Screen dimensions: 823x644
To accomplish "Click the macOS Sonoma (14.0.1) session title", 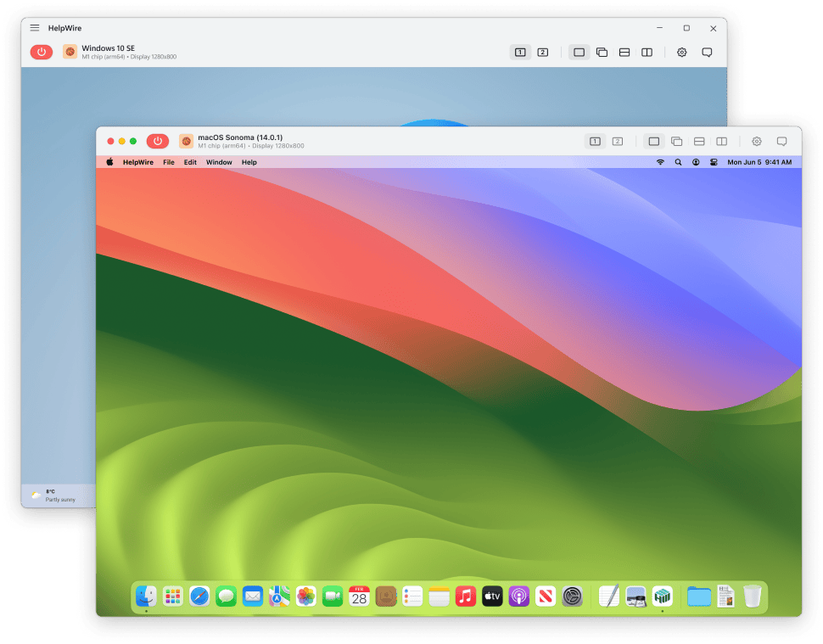I will point(242,136).
